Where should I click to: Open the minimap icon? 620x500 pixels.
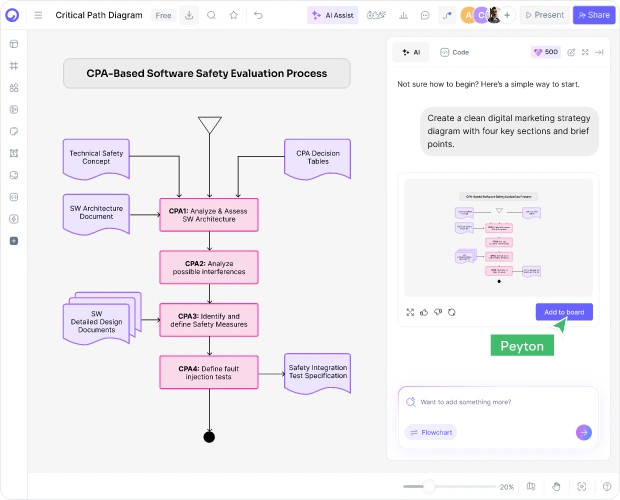point(531,487)
